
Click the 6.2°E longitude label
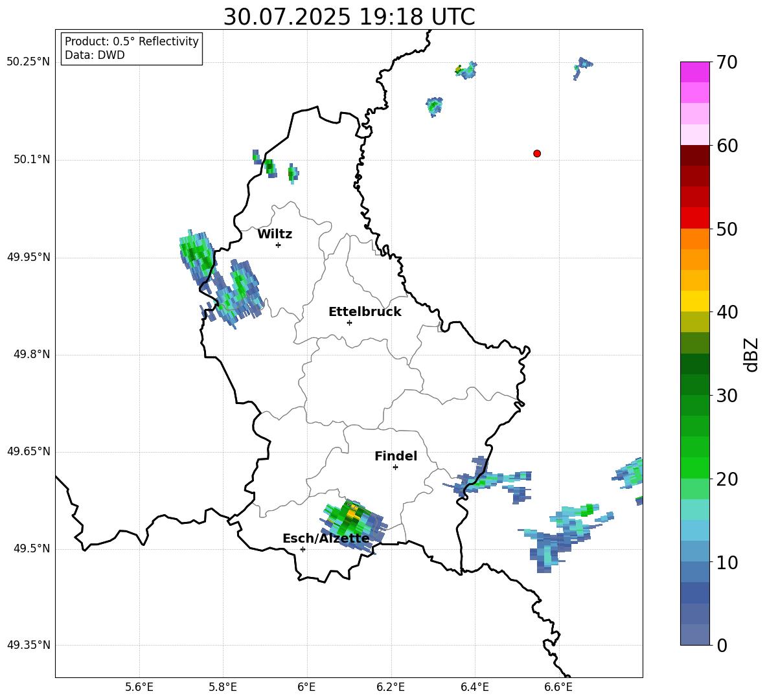[391, 687]
